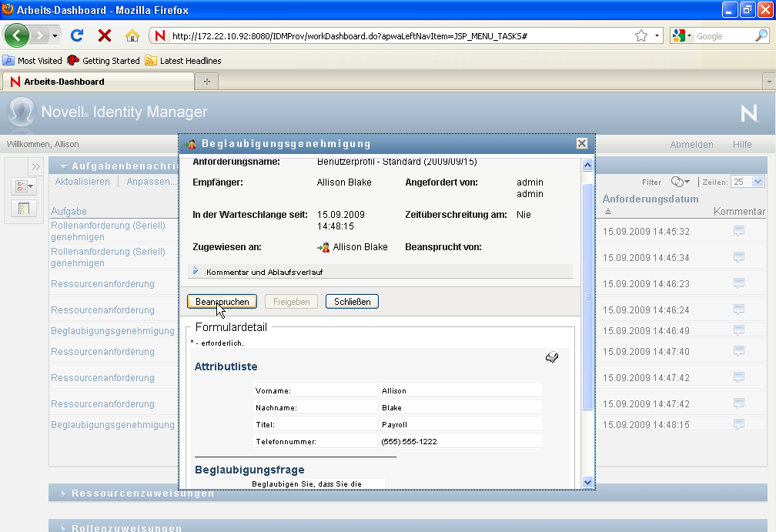Click the Google search field
This screenshot has width=776, height=532.
click(x=724, y=36)
